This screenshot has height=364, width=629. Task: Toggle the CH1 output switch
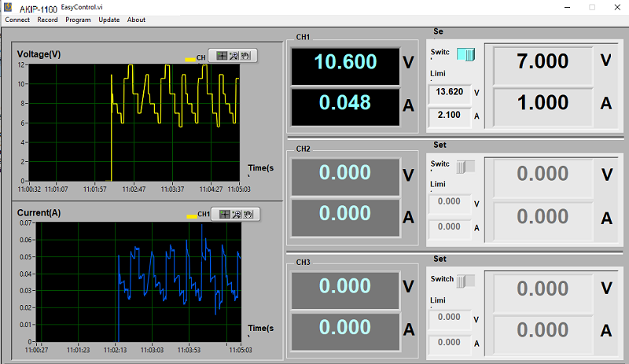tap(465, 54)
